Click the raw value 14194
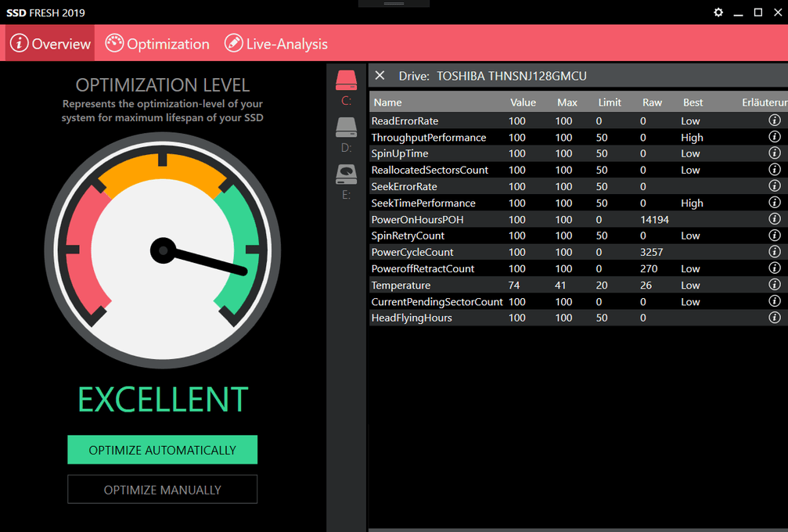The height and width of the screenshot is (532, 788). [654, 220]
